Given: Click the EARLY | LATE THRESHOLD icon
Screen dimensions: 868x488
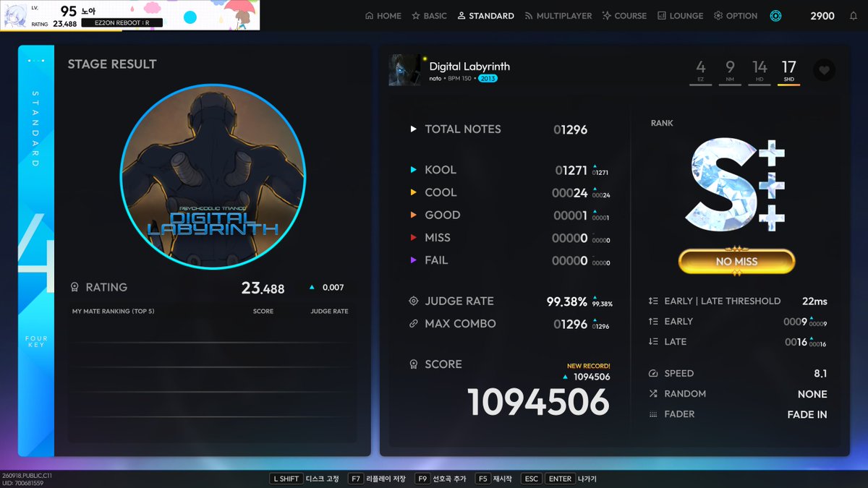Looking at the screenshot, I should point(653,301).
